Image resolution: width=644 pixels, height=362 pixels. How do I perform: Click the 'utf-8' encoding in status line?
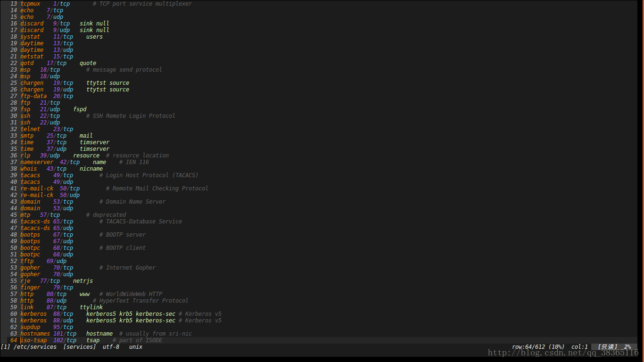tap(111, 347)
